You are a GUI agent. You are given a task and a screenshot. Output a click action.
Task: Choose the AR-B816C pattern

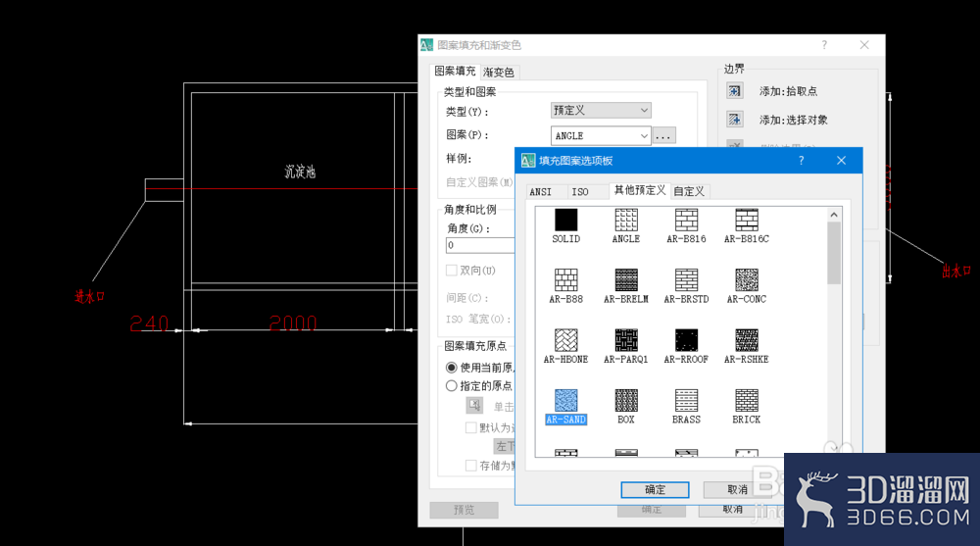(746, 220)
